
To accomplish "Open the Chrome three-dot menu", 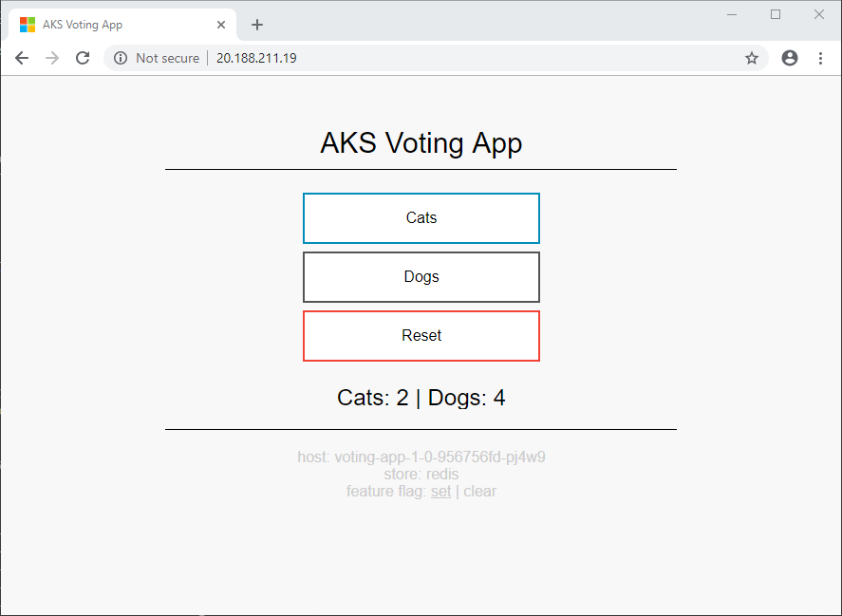I will click(821, 58).
